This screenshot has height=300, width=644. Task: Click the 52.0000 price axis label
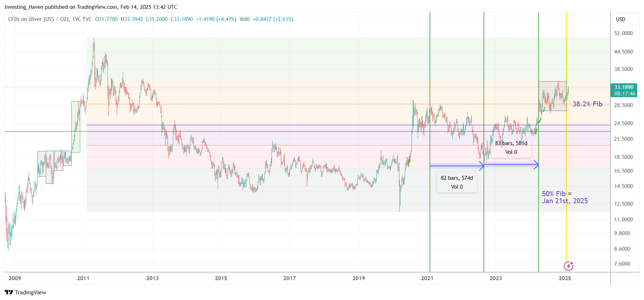coord(623,33)
